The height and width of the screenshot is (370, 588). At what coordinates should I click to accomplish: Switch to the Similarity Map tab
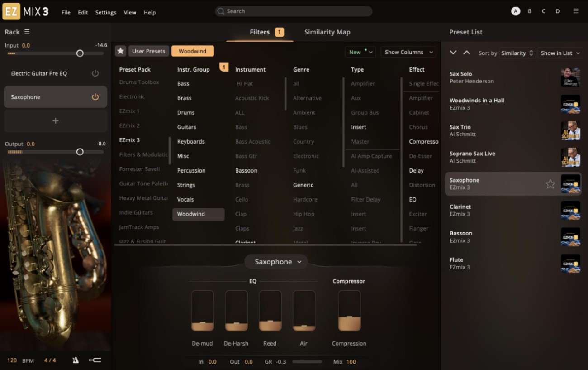click(327, 32)
